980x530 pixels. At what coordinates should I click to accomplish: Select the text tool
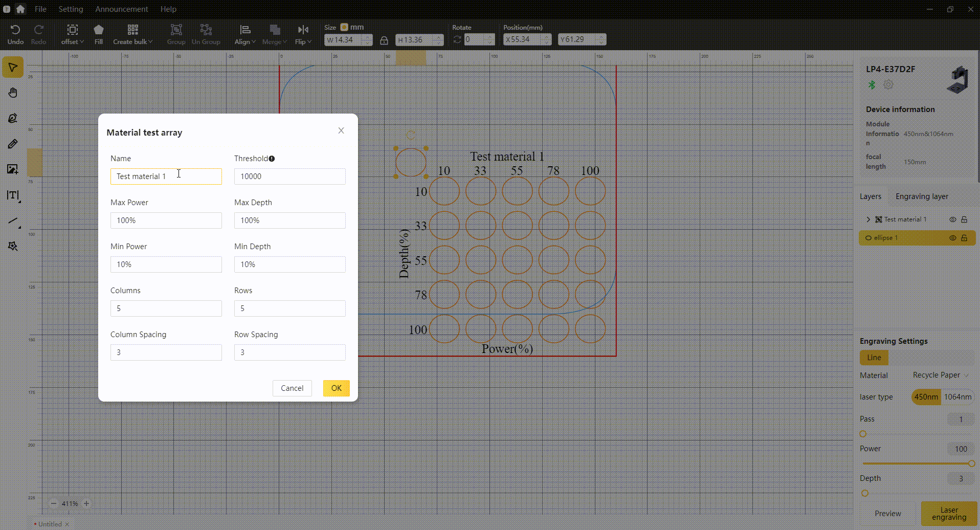[13, 195]
